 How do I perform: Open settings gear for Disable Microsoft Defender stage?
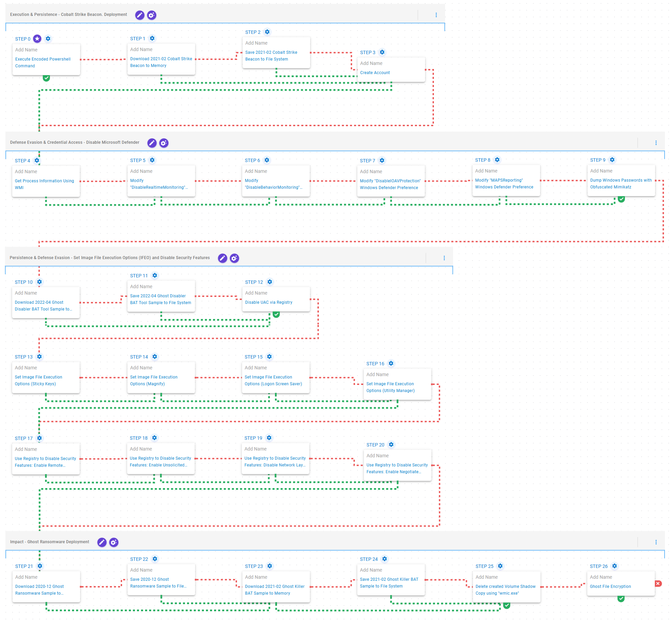click(164, 143)
